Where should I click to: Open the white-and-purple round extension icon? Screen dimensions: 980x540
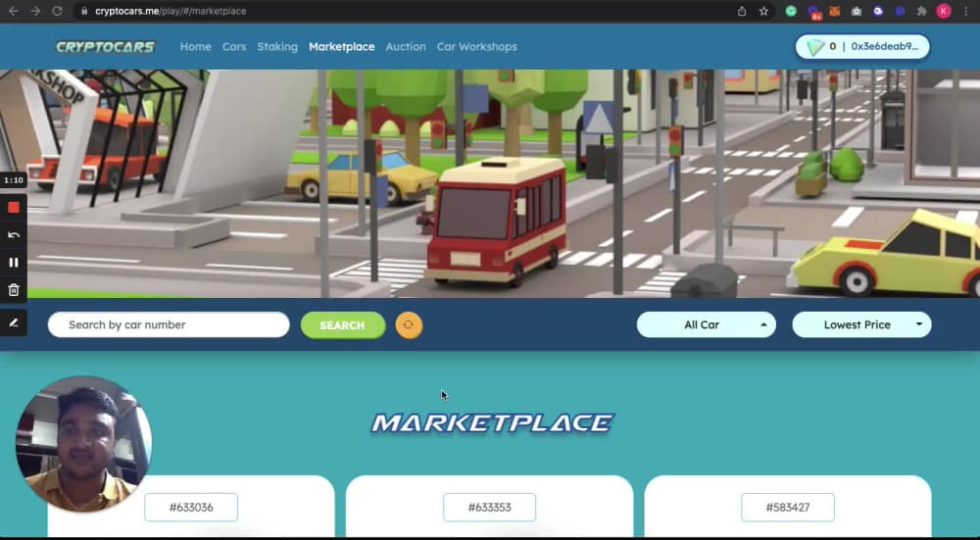878,11
